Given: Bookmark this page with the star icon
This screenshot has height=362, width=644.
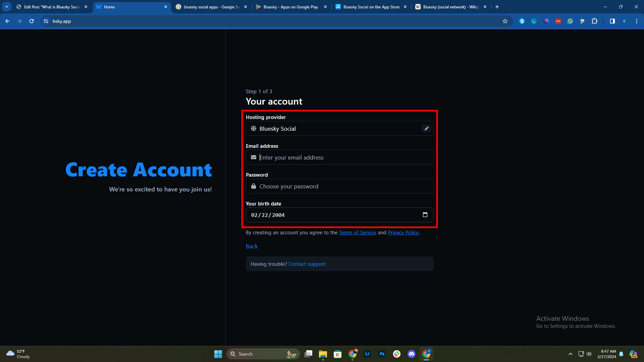Looking at the screenshot, I should [x=505, y=21].
